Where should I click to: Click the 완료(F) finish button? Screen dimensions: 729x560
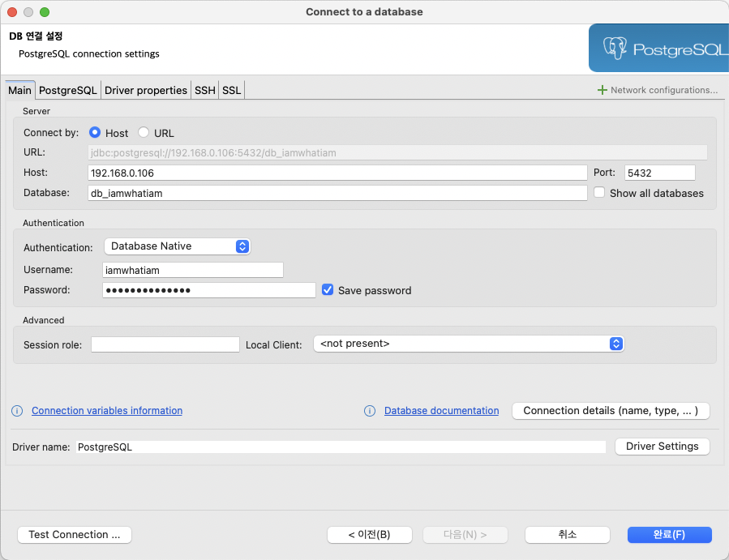tap(670, 535)
